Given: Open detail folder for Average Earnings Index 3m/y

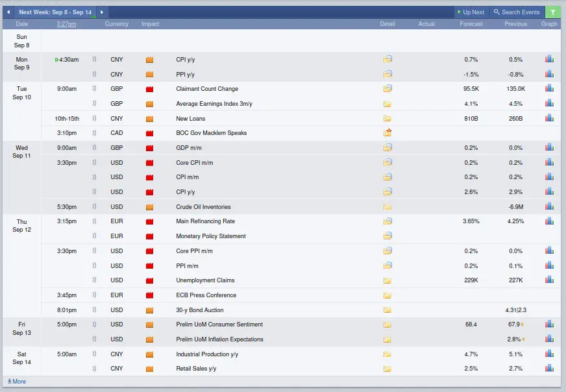Looking at the screenshot, I should pos(388,104).
